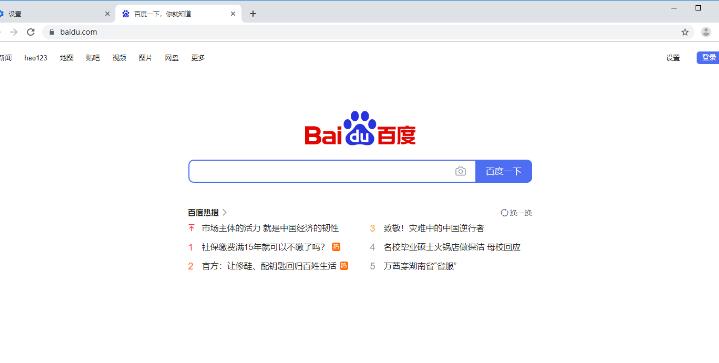Go forward with the browser arrow
The width and height of the screenshot is (719, 363).
(x=14, y=32)
